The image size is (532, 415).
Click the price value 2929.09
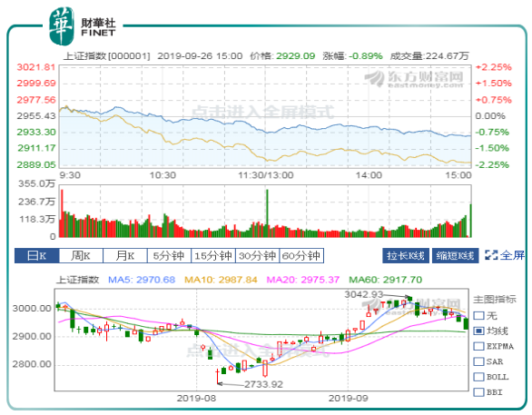pos(296,56)
